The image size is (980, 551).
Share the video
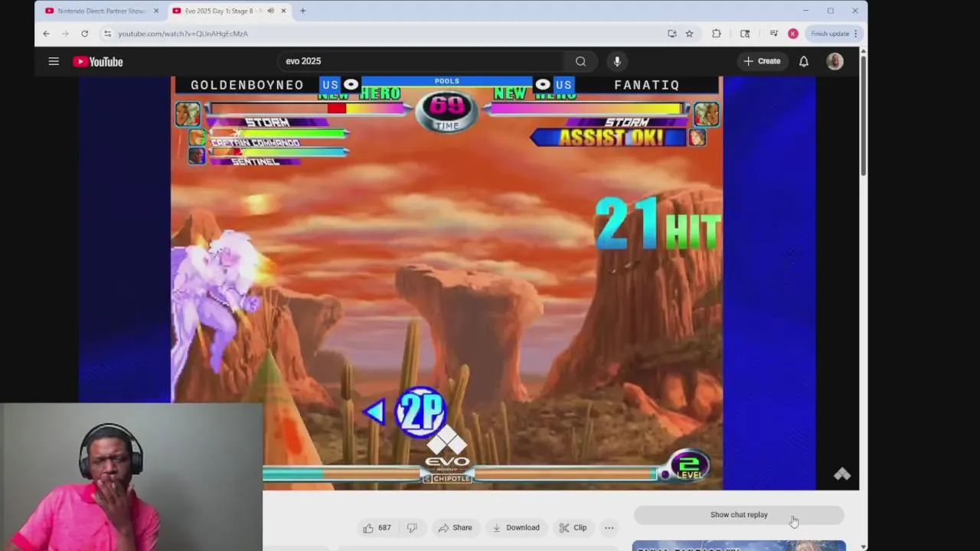click(455, 527)
